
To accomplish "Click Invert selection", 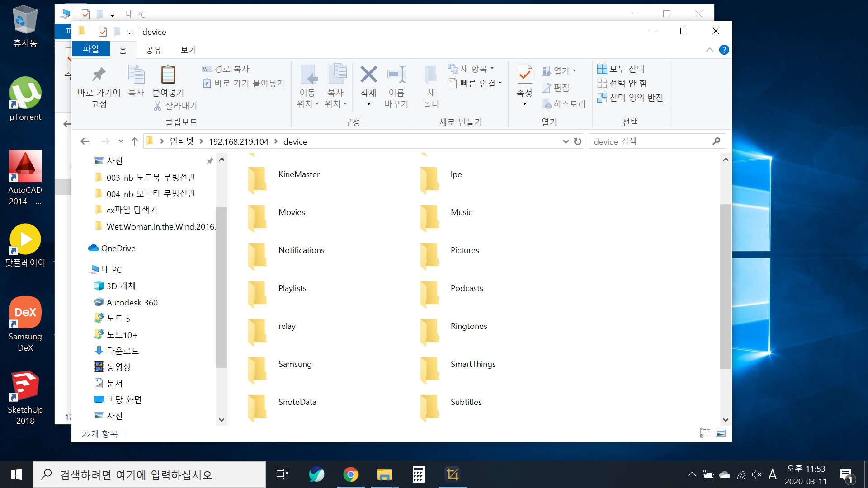I will (x=630, y=98).
